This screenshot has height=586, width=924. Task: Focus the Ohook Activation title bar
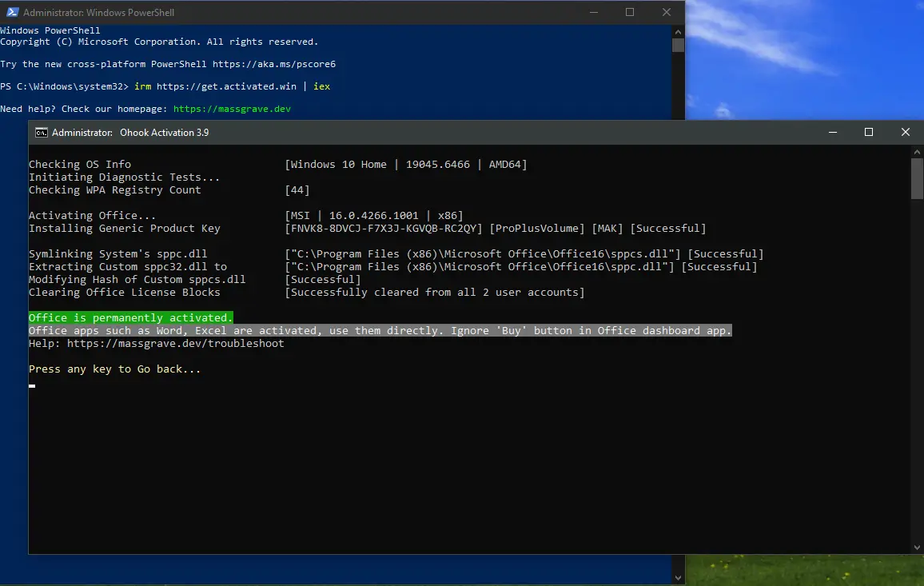[480, 133]
